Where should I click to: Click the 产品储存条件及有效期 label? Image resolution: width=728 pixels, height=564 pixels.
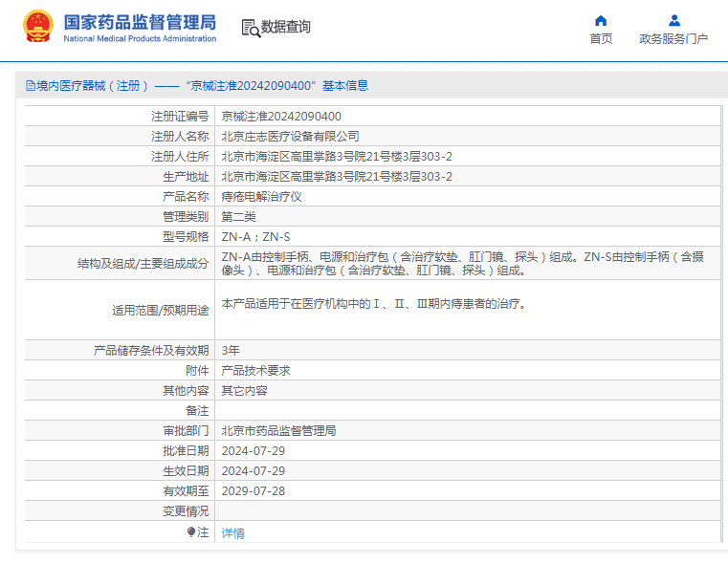[x=151, y=350]
